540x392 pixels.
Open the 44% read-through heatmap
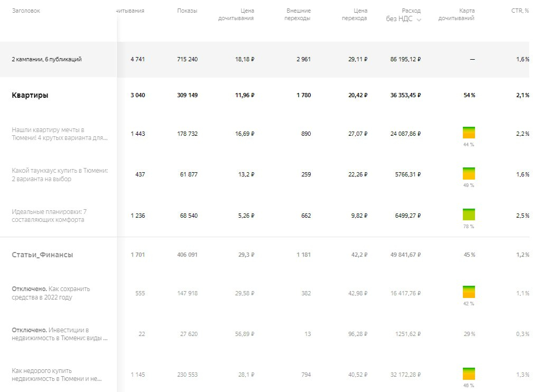(469, 133)
